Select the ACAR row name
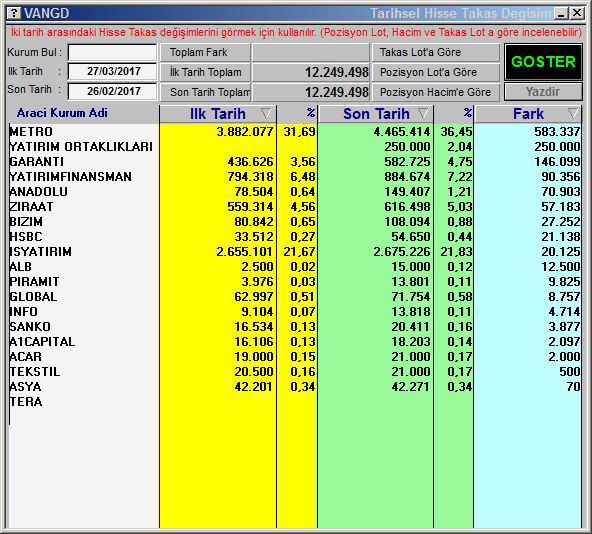Viewport: 592px width, 534px height. [25, 357]
